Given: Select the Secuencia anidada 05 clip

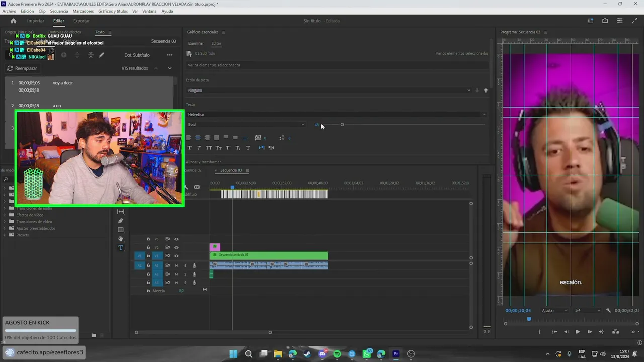Looking at the screenshot, I should [269, 256].
